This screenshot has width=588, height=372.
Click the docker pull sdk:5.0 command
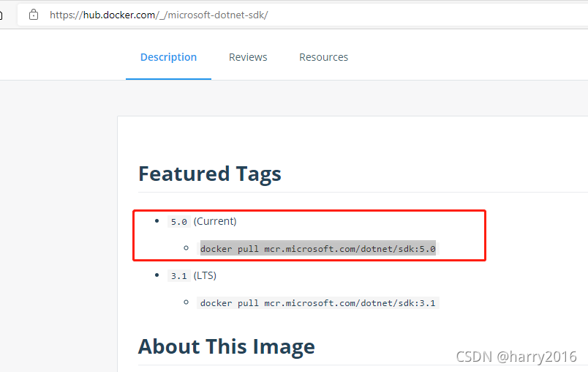[317, 249]
